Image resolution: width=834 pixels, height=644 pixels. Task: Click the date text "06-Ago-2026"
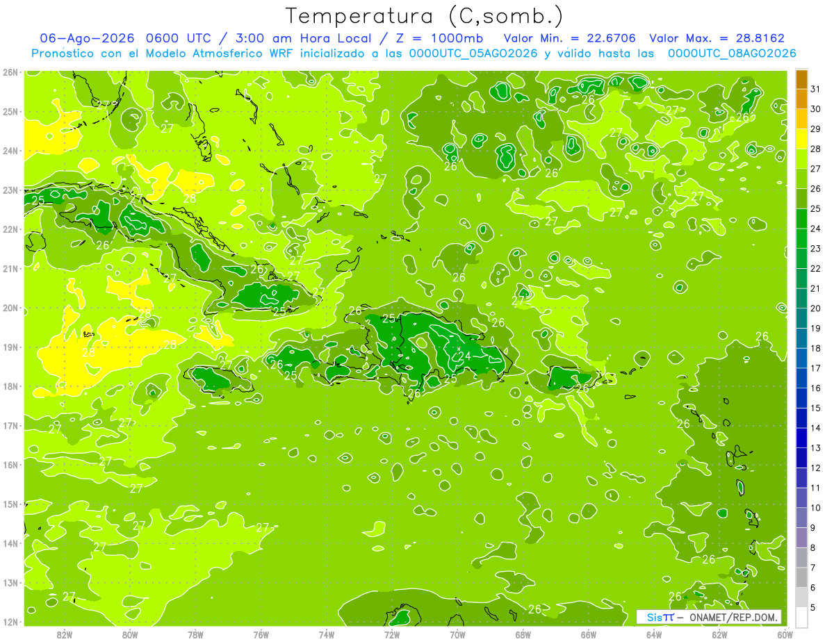(88, 38)
